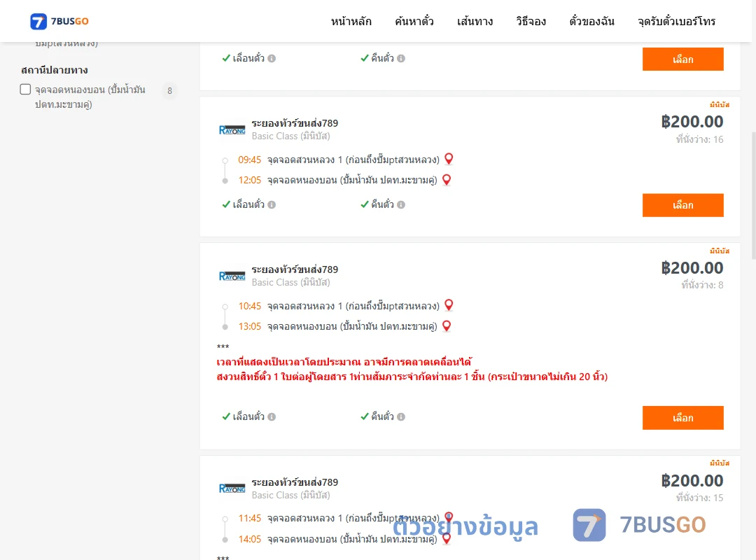Click ที่นั่งว่าง: 8 seat availability text
756x560 pixels.
click(x=703, y=285)
